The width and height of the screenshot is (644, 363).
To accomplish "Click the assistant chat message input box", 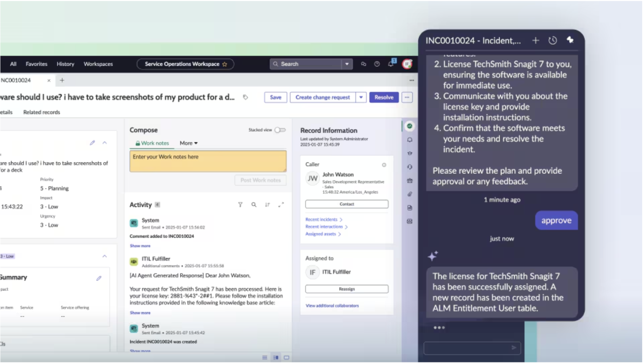I will pos(472,348).
